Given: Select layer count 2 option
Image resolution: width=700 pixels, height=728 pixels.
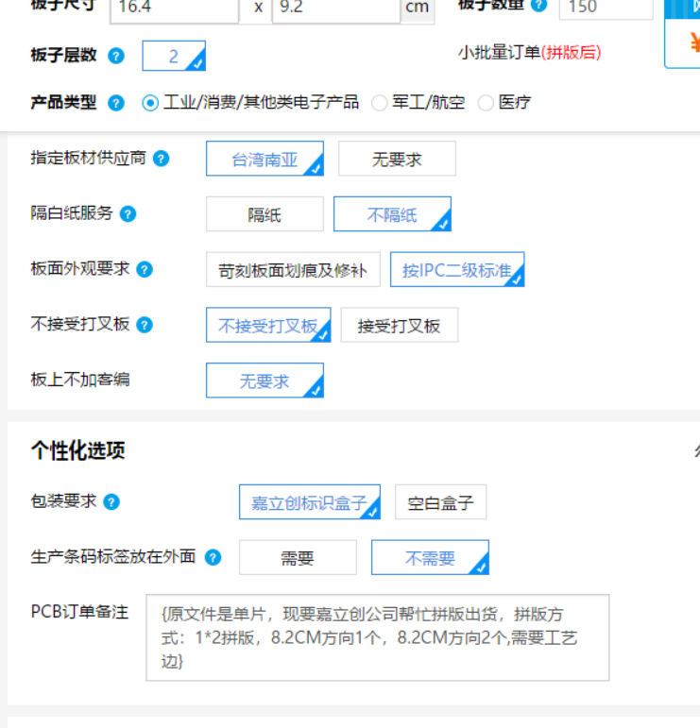Looking at the screenshot, I should (x=174, y=56).
